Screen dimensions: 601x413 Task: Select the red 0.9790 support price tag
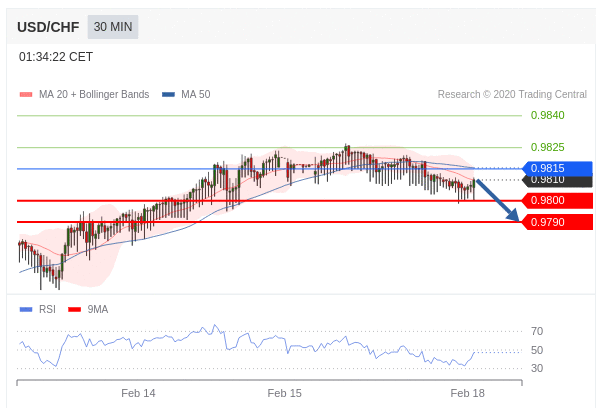click(558, 222)
